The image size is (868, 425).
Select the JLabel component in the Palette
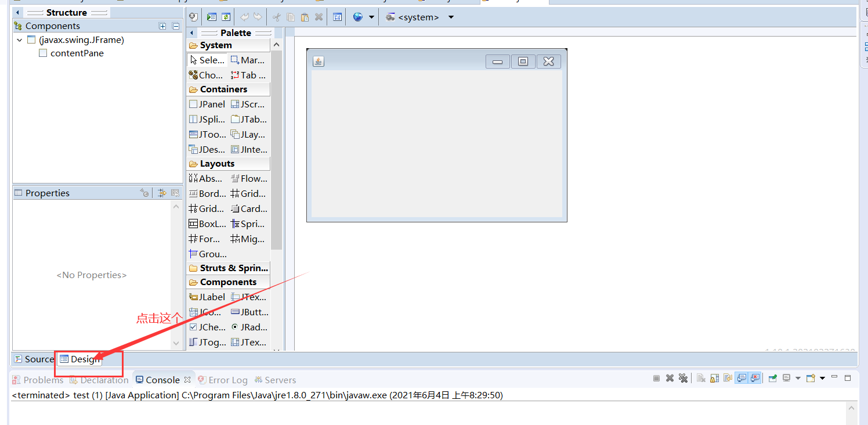(x=207, y=297)
